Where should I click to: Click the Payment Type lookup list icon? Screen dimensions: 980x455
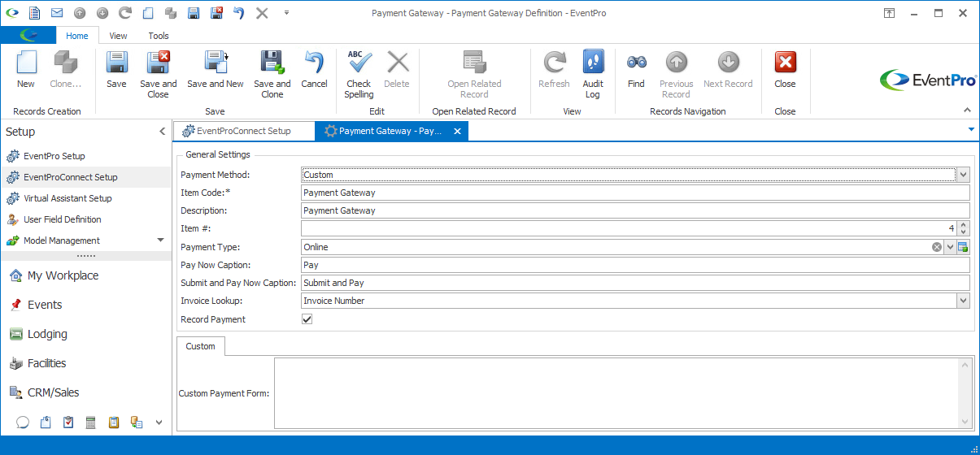[963, 247]
